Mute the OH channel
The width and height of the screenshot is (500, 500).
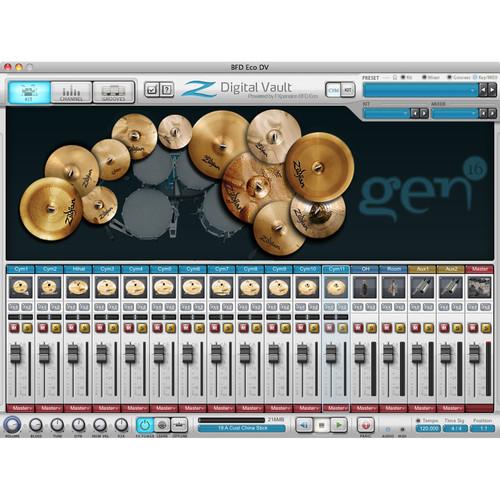click(x=358, y=328)
